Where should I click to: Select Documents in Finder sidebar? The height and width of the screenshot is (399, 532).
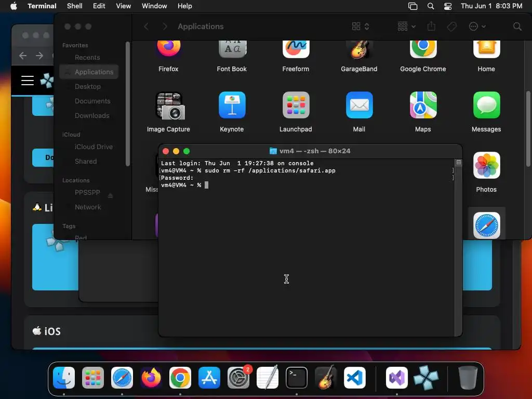89,101
